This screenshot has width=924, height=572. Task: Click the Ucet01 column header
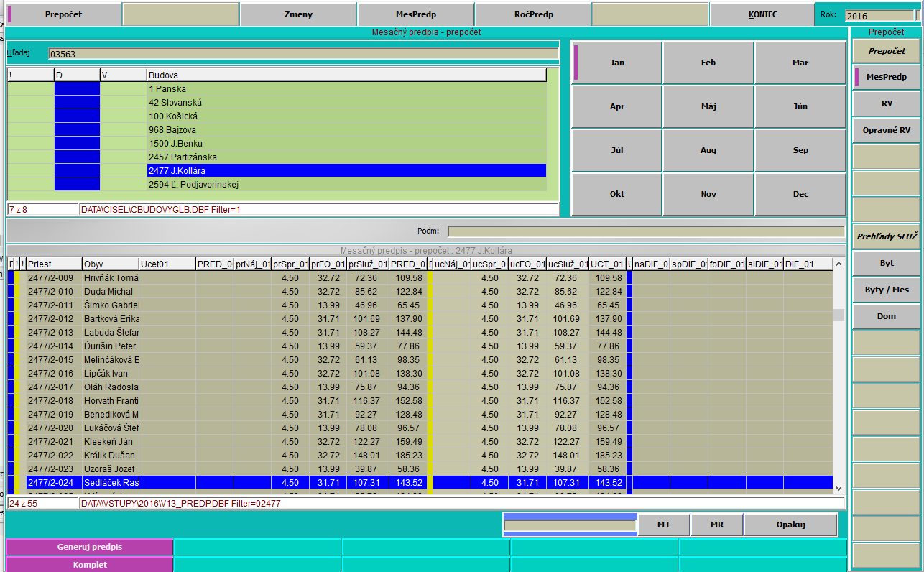point(167,264)
